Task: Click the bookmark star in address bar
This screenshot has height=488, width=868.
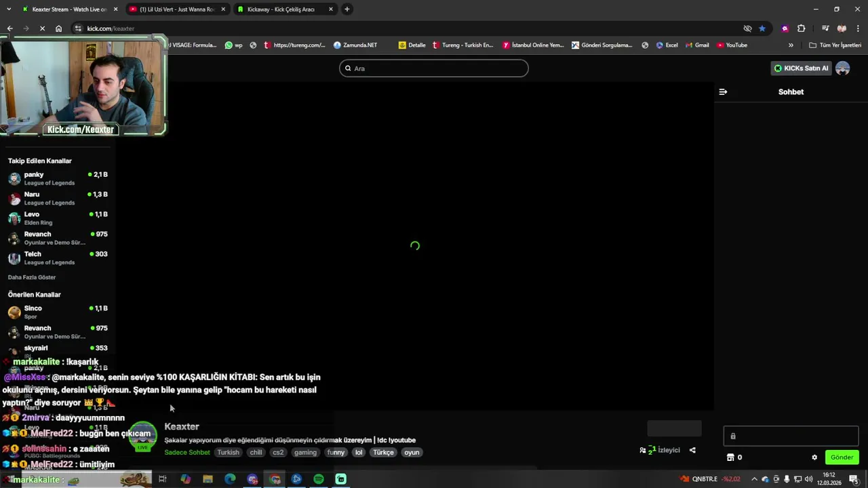Action: [762, 28]
